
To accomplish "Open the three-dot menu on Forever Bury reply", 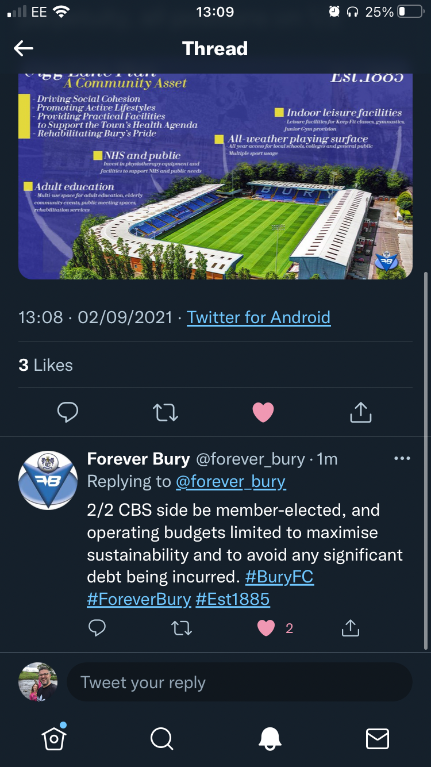I will (402, 459).
